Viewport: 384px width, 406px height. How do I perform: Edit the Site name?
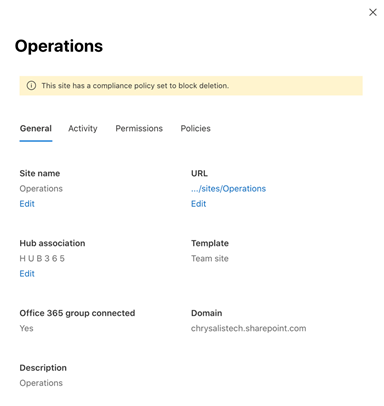(x=27, y=204)
